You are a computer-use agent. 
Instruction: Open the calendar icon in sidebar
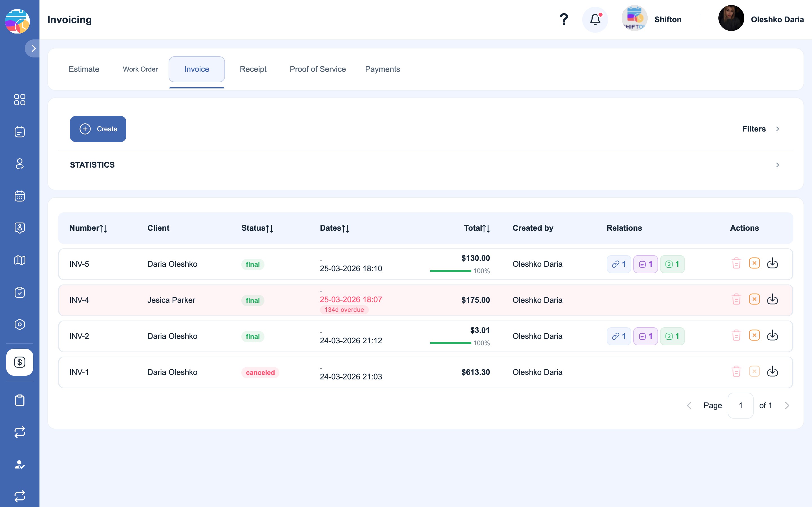click(x=20, y=196)
